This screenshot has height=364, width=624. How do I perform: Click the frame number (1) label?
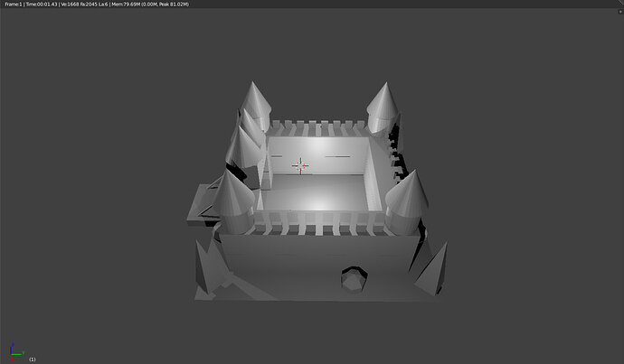33,359
